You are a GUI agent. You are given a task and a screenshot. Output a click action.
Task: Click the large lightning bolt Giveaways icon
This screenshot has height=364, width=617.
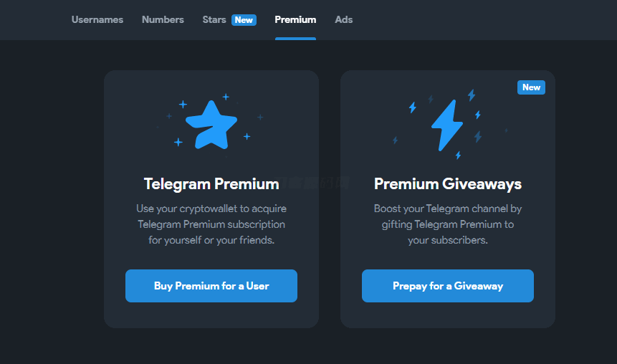click(447, 125)
